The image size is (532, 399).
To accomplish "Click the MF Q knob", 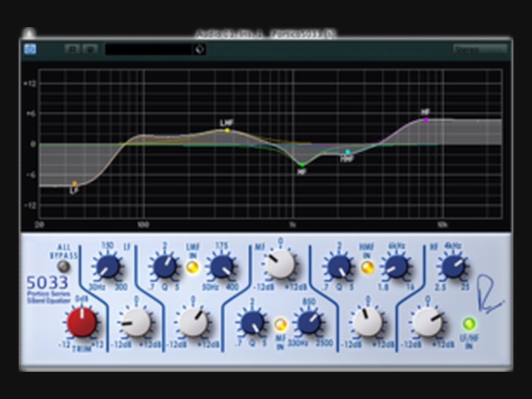I will click(253, 323).
